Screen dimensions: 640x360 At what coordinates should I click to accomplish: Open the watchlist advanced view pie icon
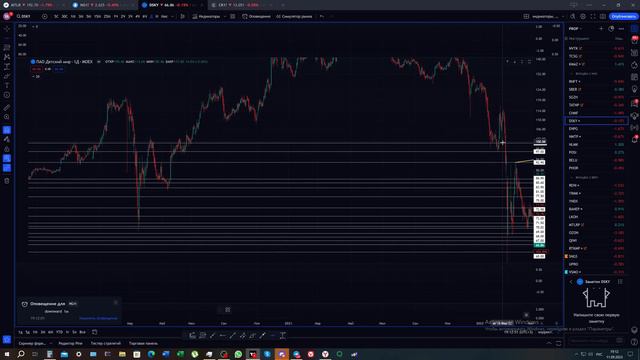tap(611, 29)
